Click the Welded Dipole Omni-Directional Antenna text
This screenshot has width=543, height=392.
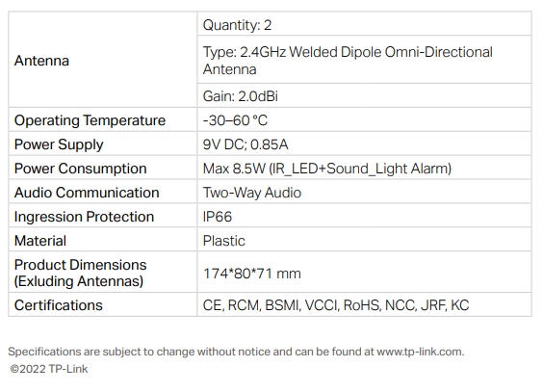pos(348,61)
